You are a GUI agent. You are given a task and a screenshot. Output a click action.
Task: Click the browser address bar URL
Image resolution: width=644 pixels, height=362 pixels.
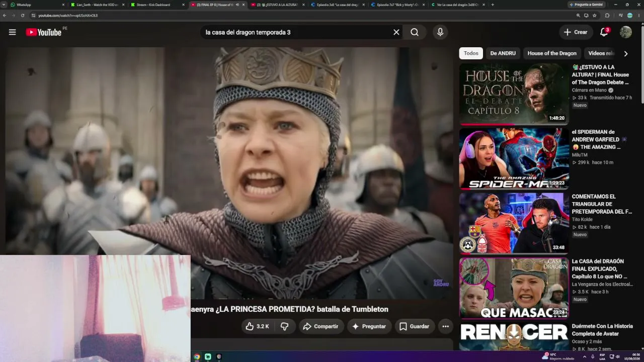coord(68,16)
